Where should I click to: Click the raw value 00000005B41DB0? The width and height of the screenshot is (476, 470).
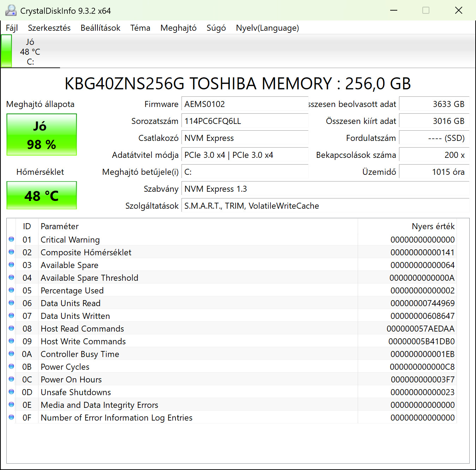(422, 341)
